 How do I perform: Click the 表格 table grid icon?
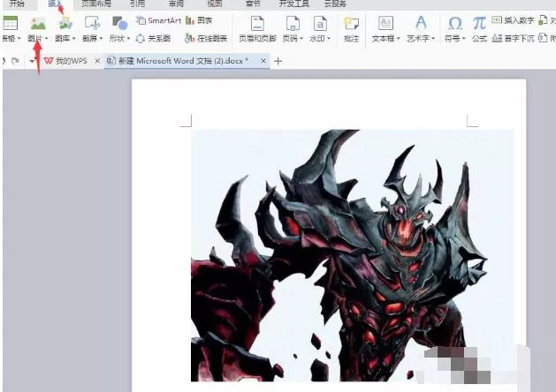point(10,23)
